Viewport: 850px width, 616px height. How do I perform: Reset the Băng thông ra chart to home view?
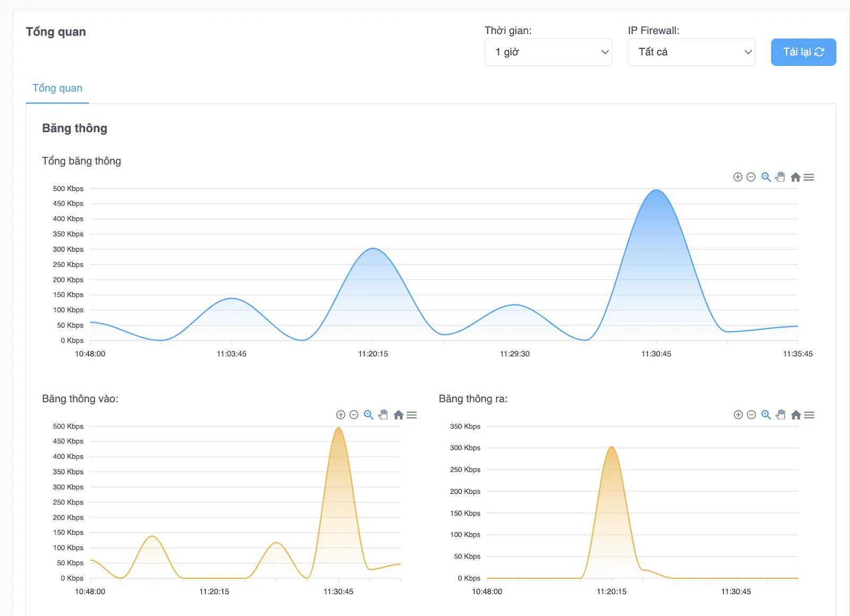[796, 415]
